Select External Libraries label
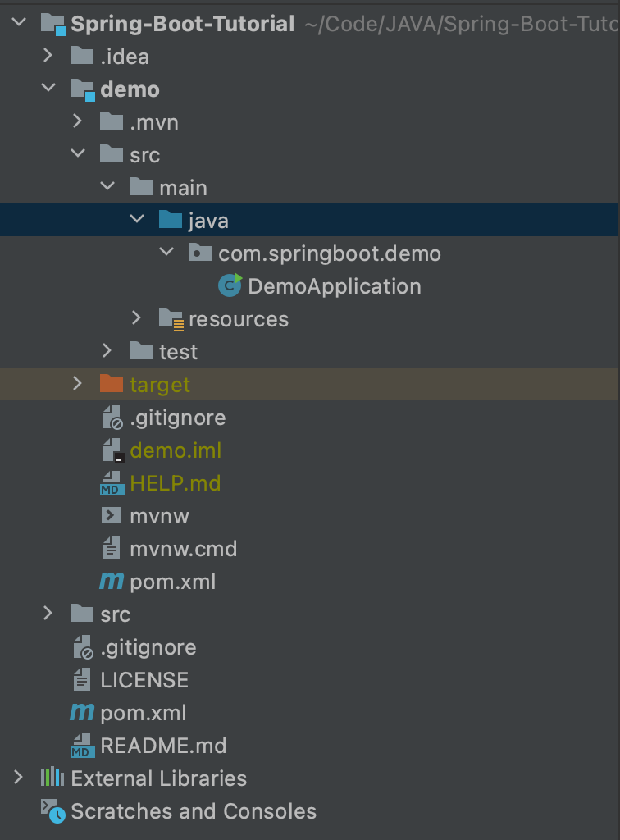 [159, 778]
